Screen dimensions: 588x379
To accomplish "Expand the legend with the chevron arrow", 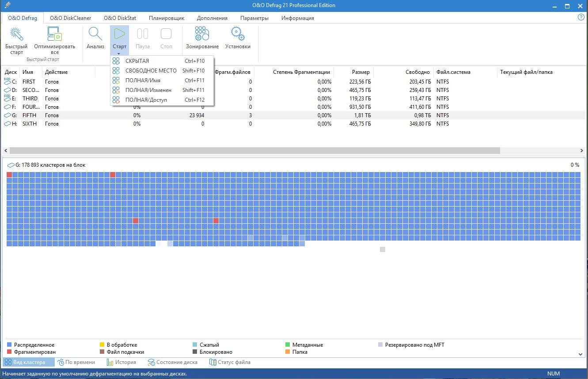I will pyautogui.click(x=580, y=354).
